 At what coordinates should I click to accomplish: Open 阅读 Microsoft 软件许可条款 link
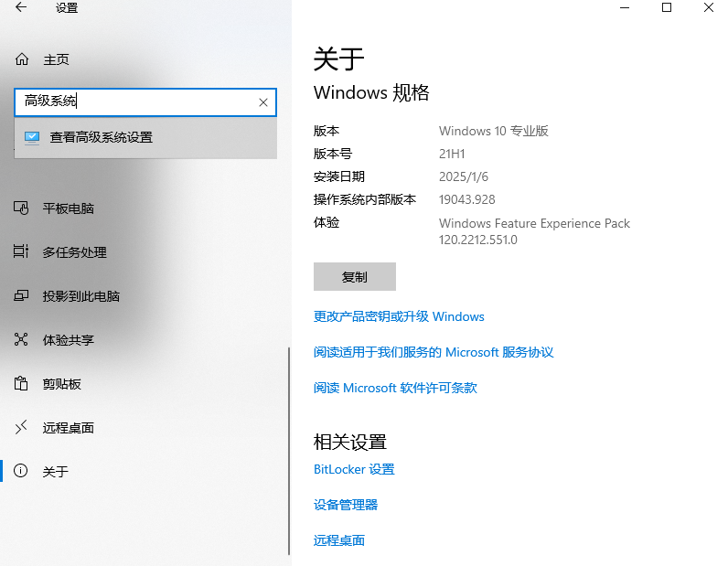[395, 389]
